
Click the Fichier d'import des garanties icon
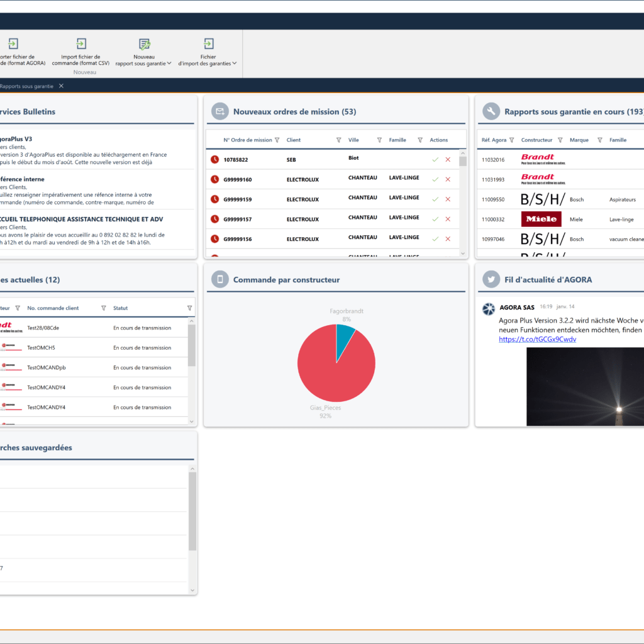point(208,43)
